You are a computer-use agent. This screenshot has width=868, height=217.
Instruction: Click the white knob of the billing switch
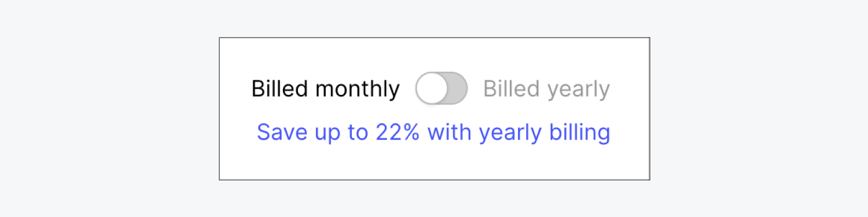pyautogui.click(x=432, y=89)
